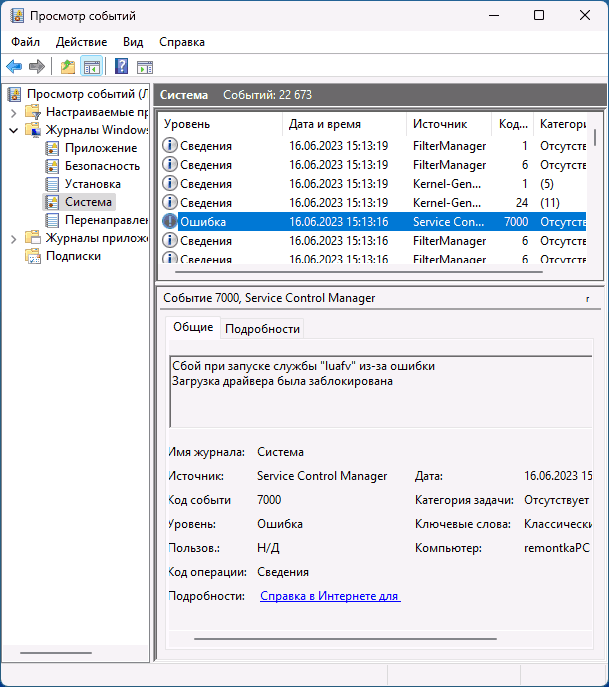Expand Настраиваемые представления tree node
The width and height of the screenshot is (609, 687).
pyautogui.click(x=13, y=112)
